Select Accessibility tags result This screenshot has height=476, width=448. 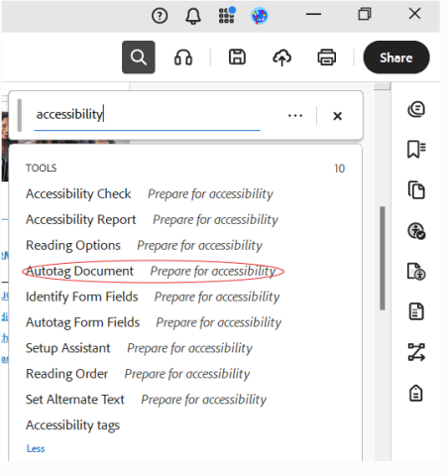(x=72, y=425)
